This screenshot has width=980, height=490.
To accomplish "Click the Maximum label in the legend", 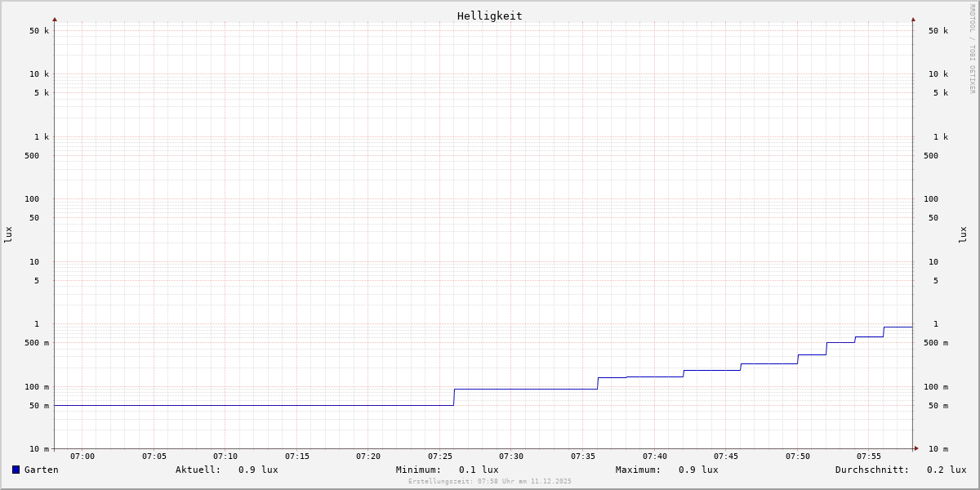I will pyautogui.click(x=639, y=470).
